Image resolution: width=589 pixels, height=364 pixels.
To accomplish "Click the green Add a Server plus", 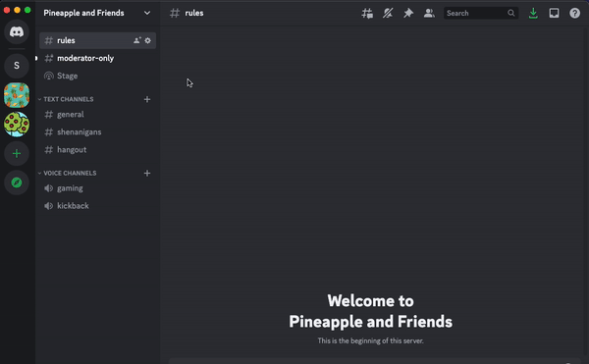I will (x=17, y=153).
